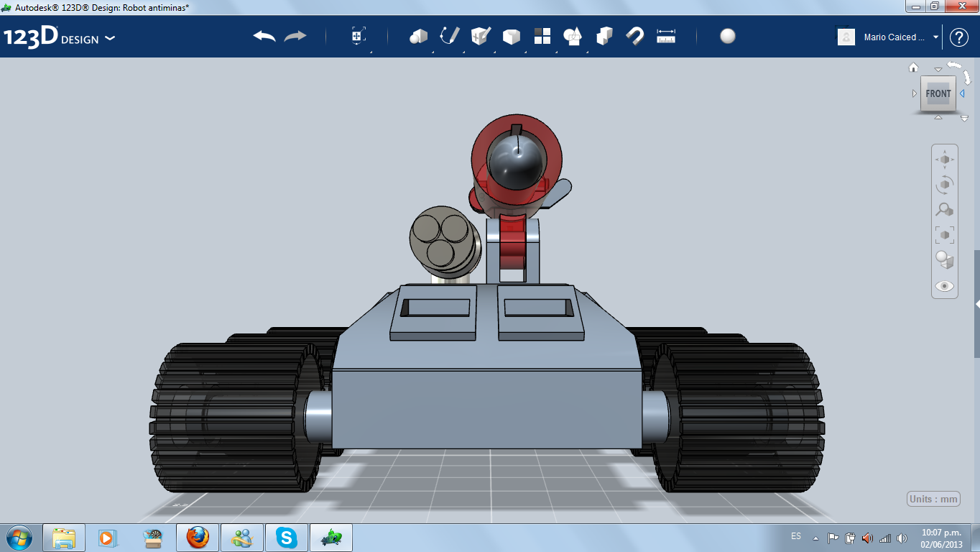Click the 123D Design logo
This screenshot has height=552, width=980.
[52, 37]
